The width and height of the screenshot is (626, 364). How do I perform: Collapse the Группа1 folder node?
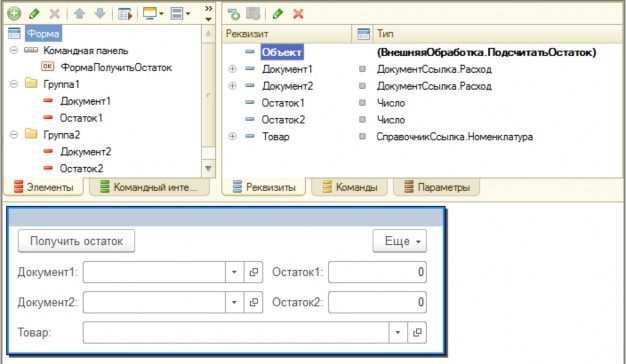(14, 84)
